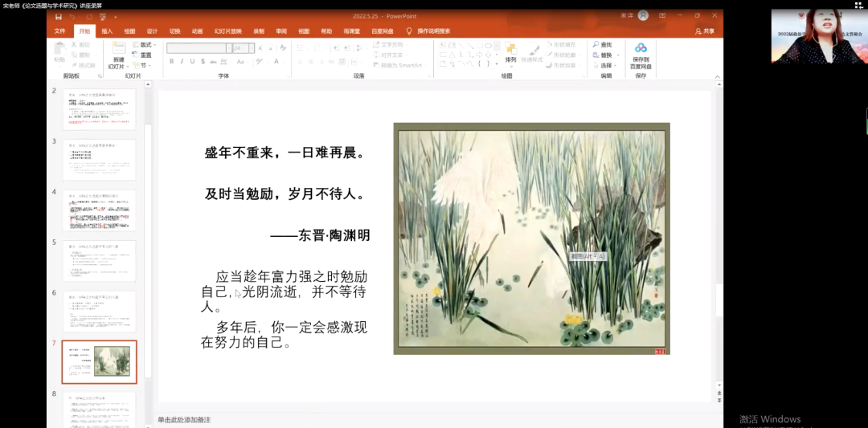Viewport: 868px width, 428px height.
Task: Expand the shapes gallery more arrow
Action: [x=497, y=64]
